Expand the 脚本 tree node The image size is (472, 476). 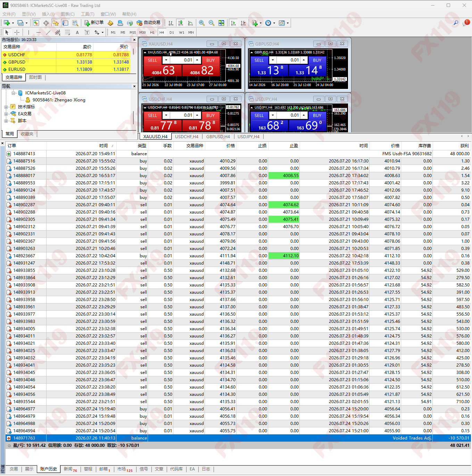(x=6, y=121)
